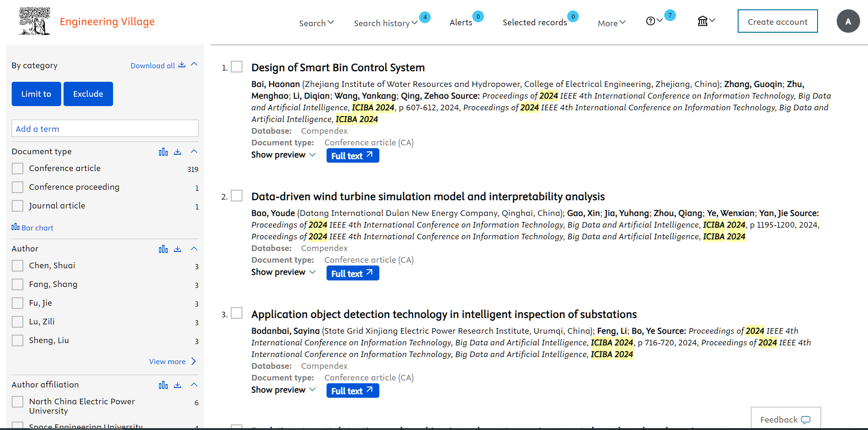The height and width of the screenshot is (430, 868).
Task: Click the Engineering Village home text link
Action: (107, 21)
